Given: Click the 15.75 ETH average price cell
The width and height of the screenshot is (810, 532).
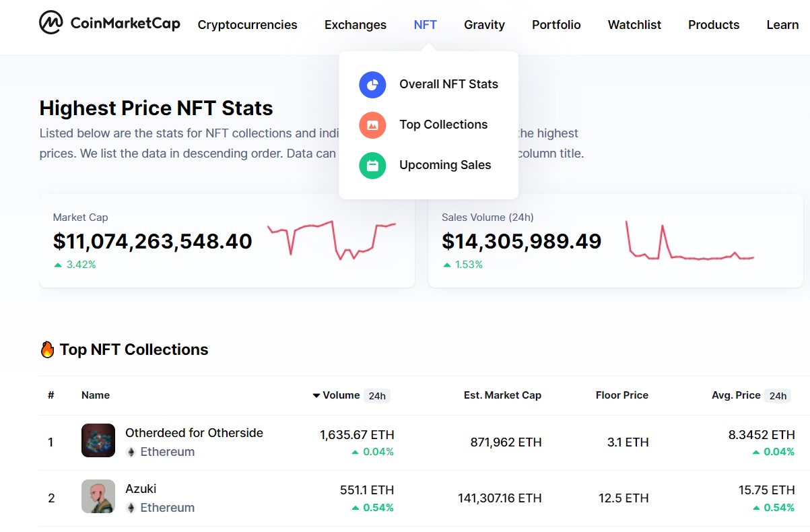Looking at the screenshot, I should pos(767,490).
